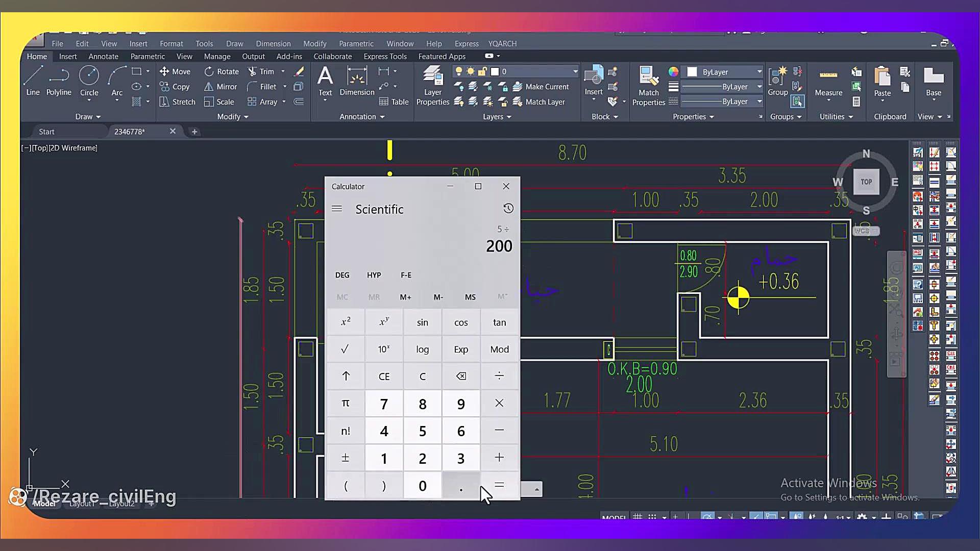Toggle F-E exponential notation
The width and height of the screenshot is (980, 551).
coord(406,275)
